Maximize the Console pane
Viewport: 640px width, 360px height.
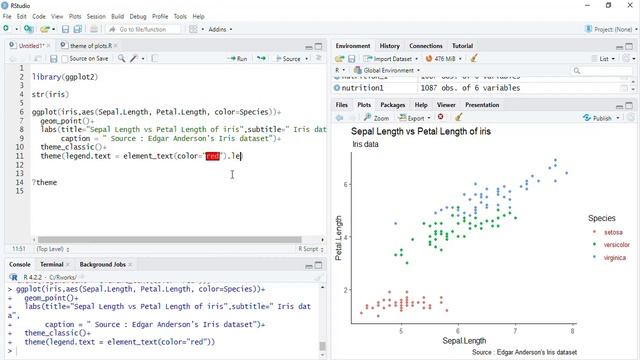click(319, 265)
